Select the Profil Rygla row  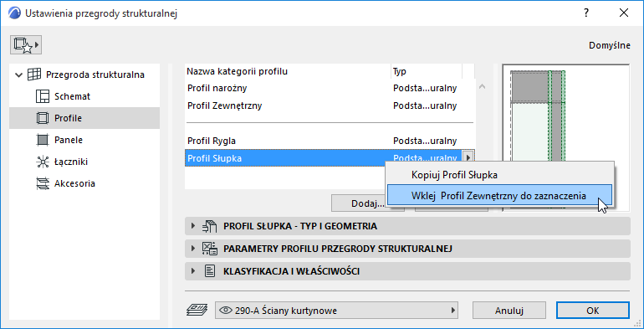click(330, 141)
